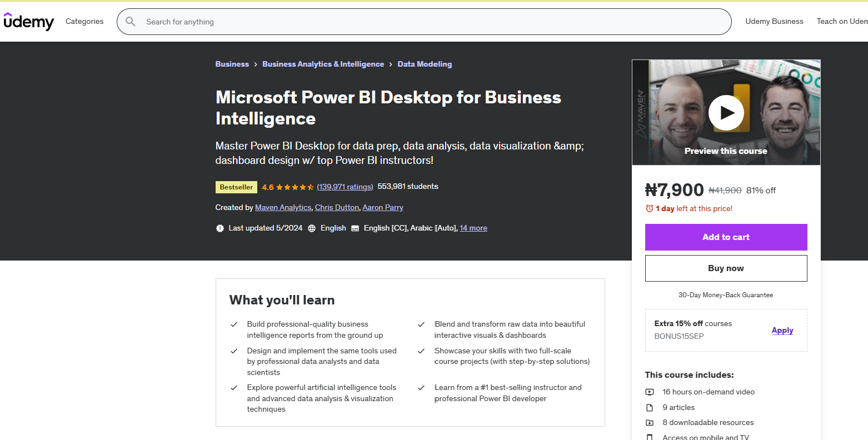
Task: Select the Data Modeling breadcrumb
Action: [x=425, y=64]
